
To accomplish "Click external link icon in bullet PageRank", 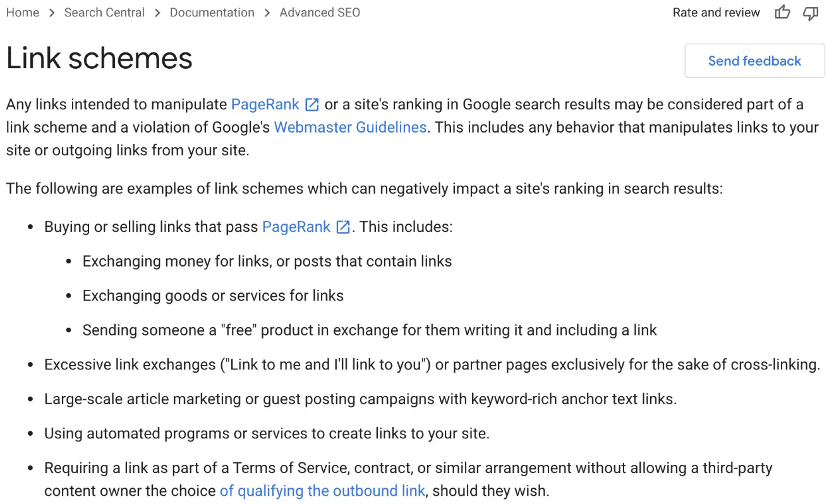I will [343, 227].
